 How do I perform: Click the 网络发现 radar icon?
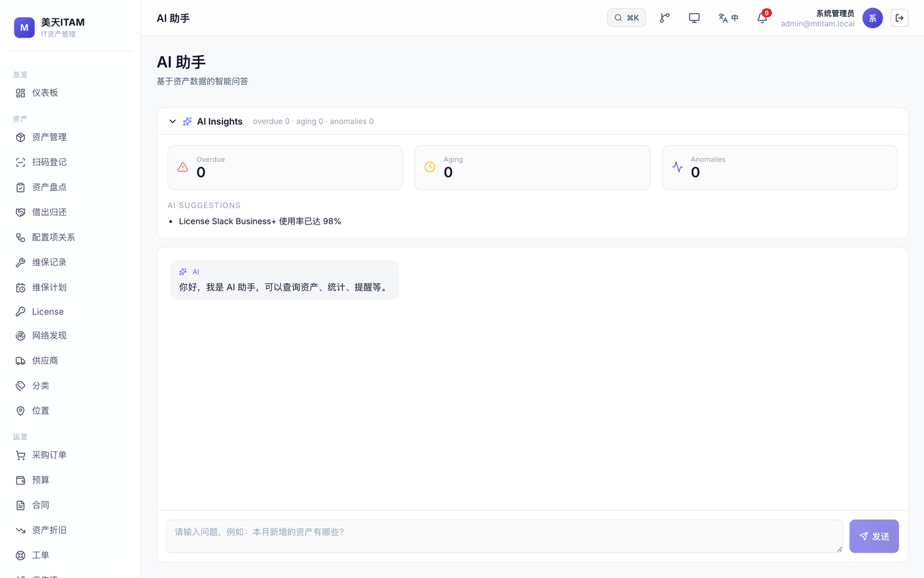[x=20, y=336]
